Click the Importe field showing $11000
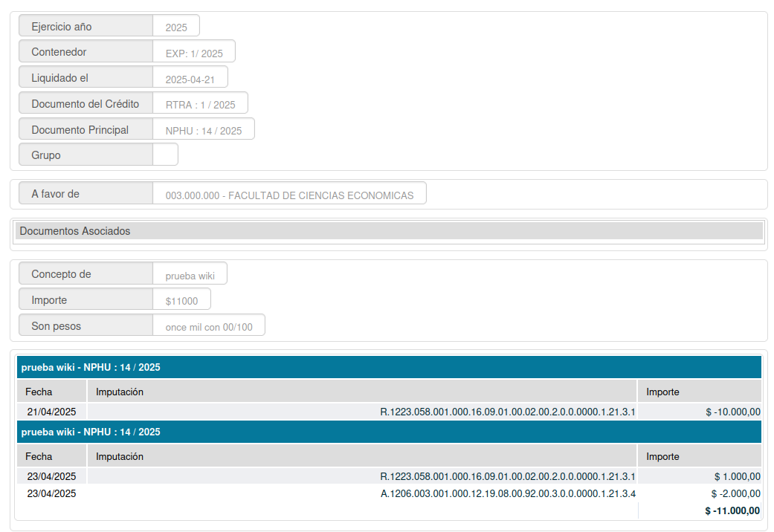The height and width of the screenshot is (532, 774). click(x=181, y=300)
